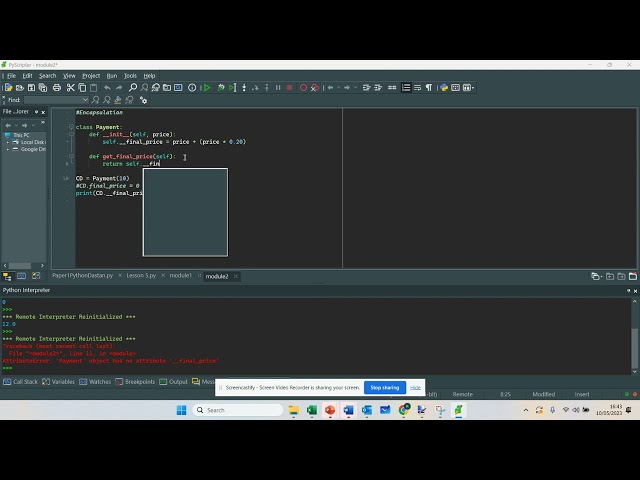Toggle Word Wrap icon
This screenshot has width=640, height=480.
(x=417, y=88)
